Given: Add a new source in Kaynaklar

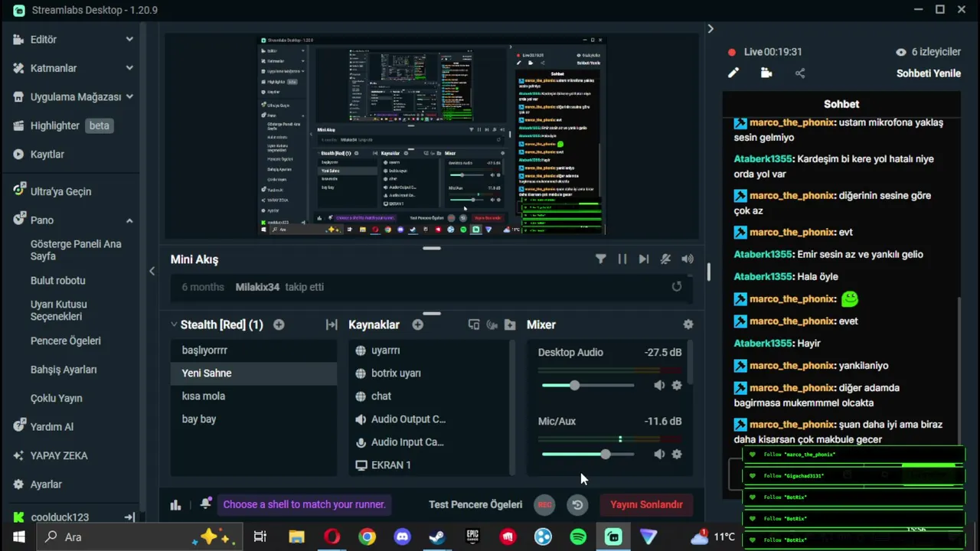Looking at the screenshot, I should pos(418,324).
